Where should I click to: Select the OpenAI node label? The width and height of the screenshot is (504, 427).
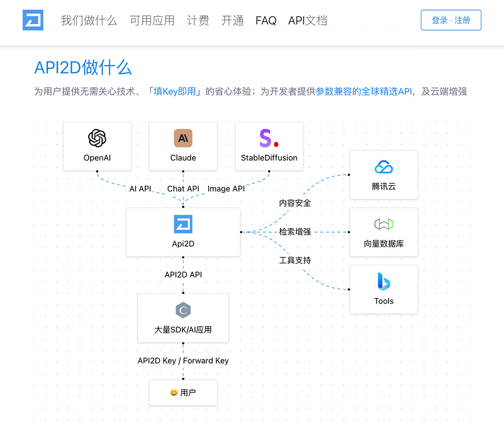97,158
